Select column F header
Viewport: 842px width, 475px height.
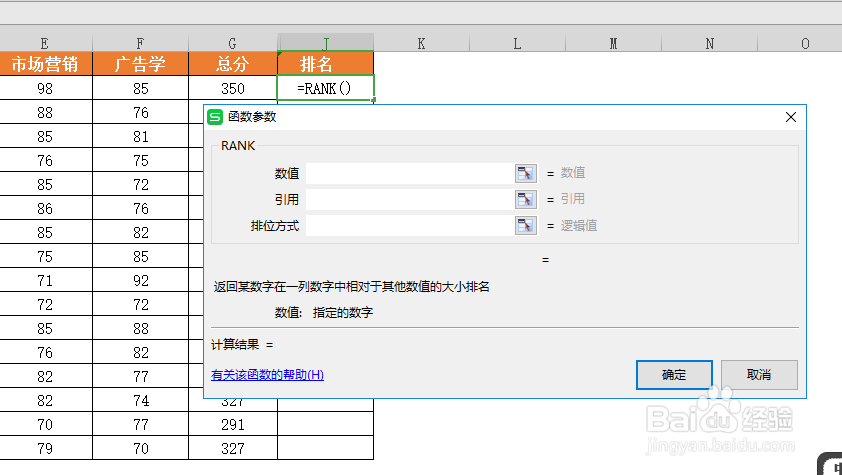point(140,43)
